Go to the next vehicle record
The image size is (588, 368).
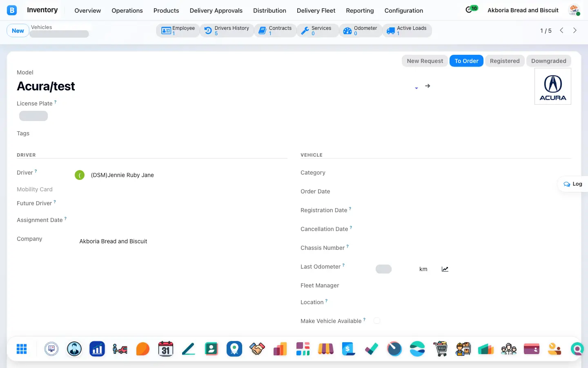click(x=575, y=30)
